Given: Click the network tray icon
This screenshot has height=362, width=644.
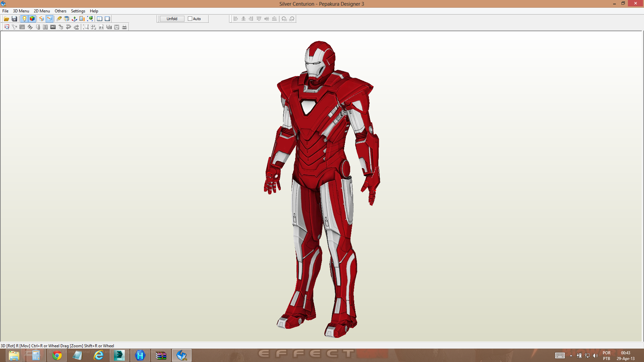Looking at the screenshot, I should tap(587, 356).
